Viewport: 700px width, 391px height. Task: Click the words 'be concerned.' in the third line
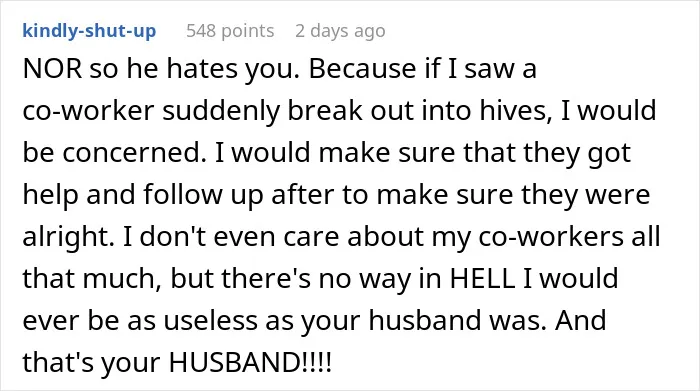(x=115, y=153)
